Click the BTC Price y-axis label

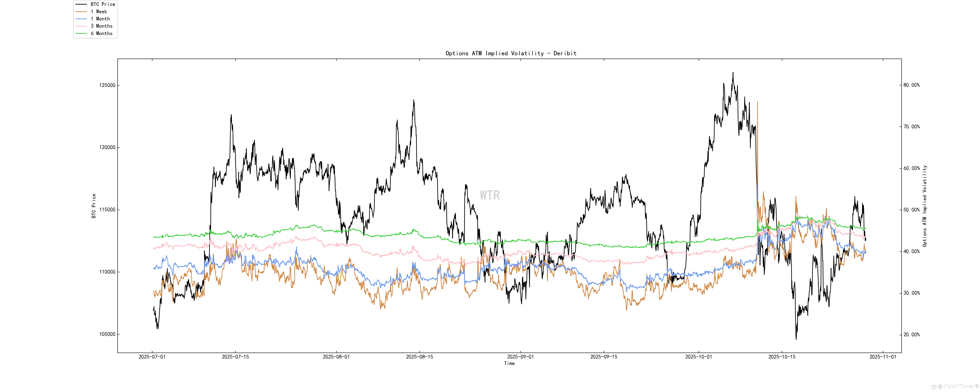tap(94, 206)
